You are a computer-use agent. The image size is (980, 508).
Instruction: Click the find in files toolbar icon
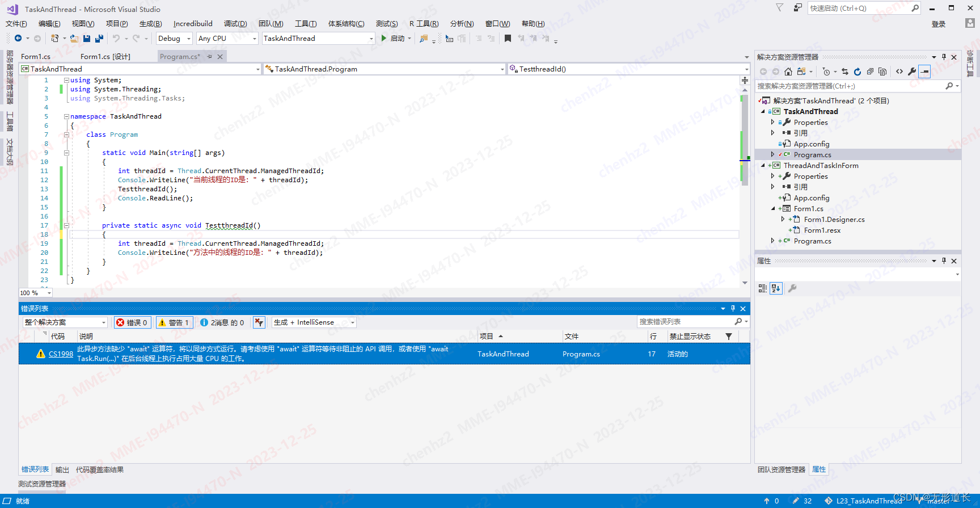tap(424, 39)
